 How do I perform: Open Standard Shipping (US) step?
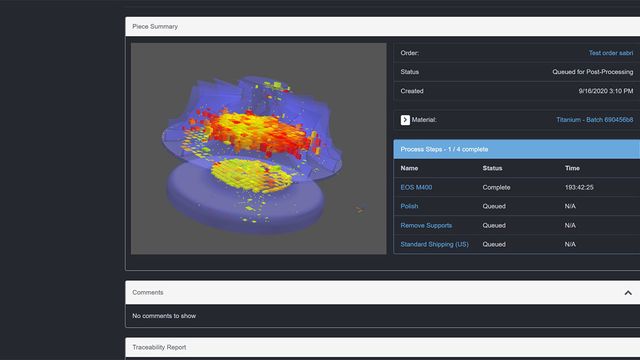[x=434, y=244]
